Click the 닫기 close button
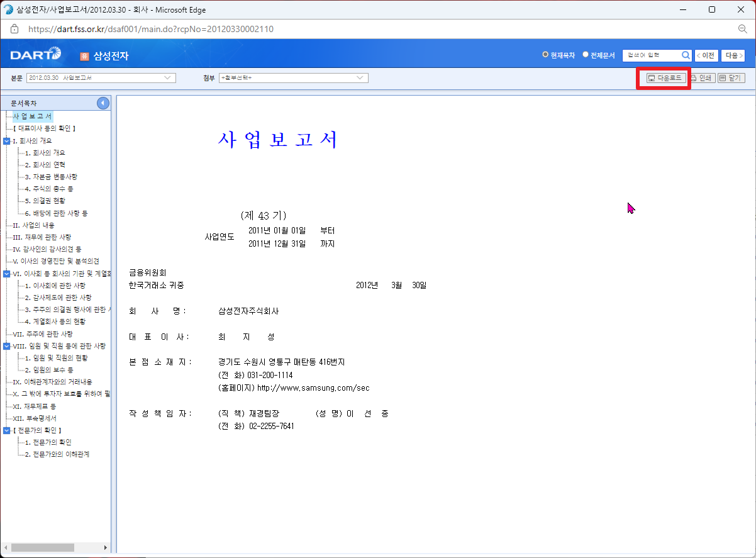 click(731, 78)
